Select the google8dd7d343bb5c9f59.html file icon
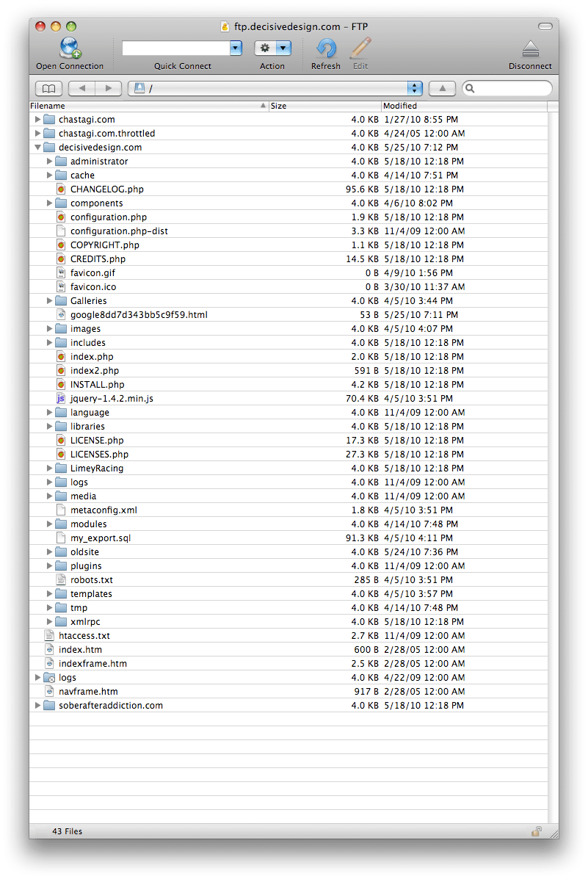 tap(61, 314)
